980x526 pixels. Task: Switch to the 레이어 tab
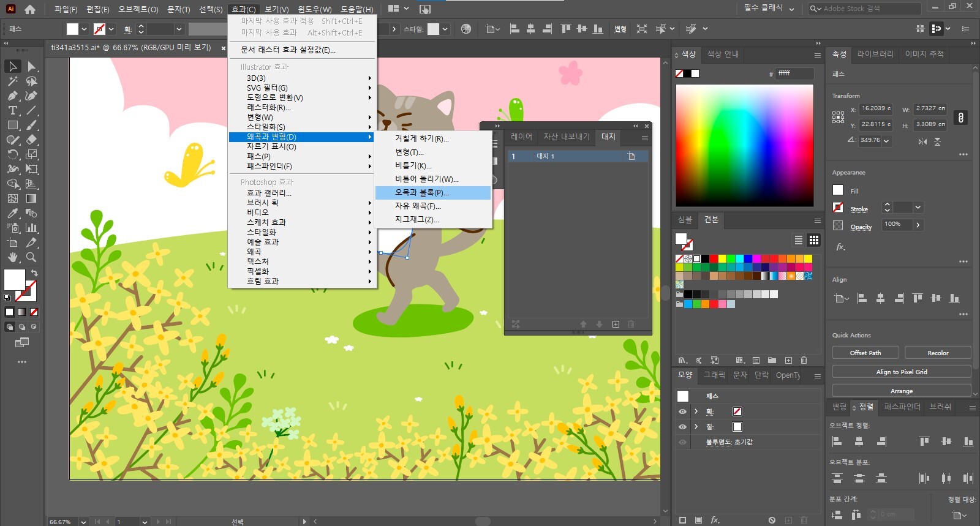[521, 137]
